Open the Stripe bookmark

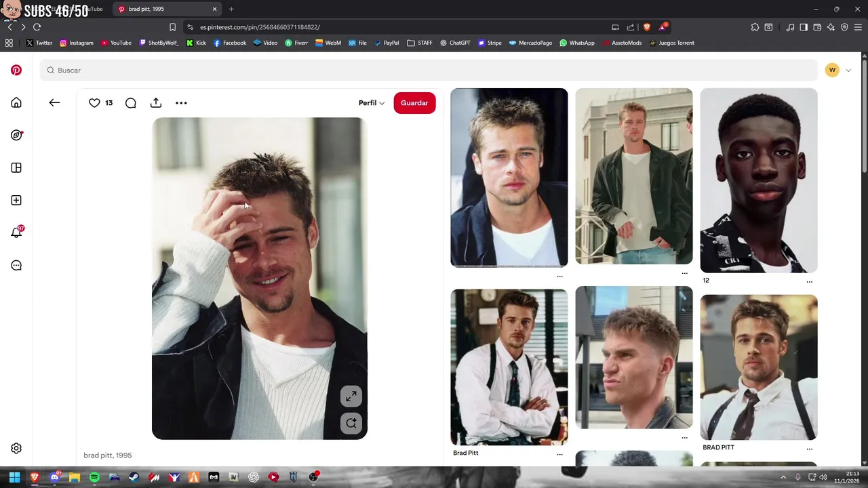490,43
